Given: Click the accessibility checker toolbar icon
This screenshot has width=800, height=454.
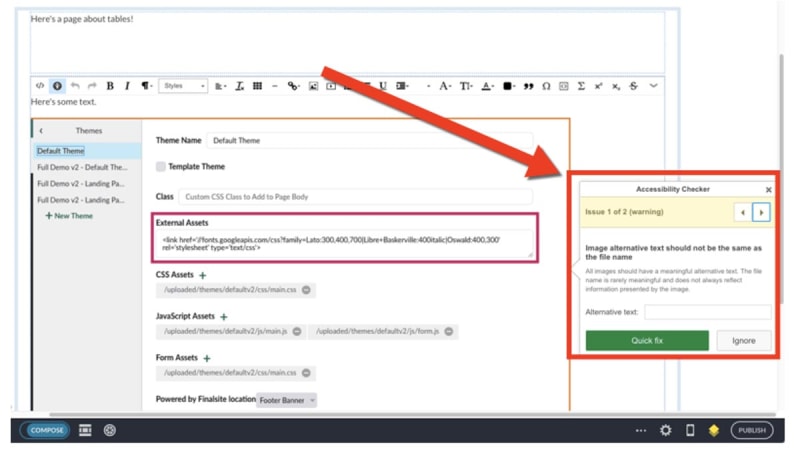Looking at the screenshot, I should click(57, 86).
